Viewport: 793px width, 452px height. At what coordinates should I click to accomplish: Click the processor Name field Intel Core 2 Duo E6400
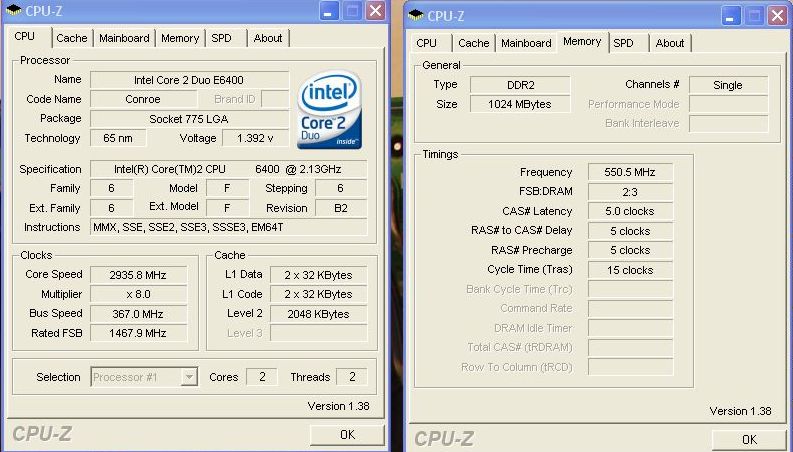[189, 80]
